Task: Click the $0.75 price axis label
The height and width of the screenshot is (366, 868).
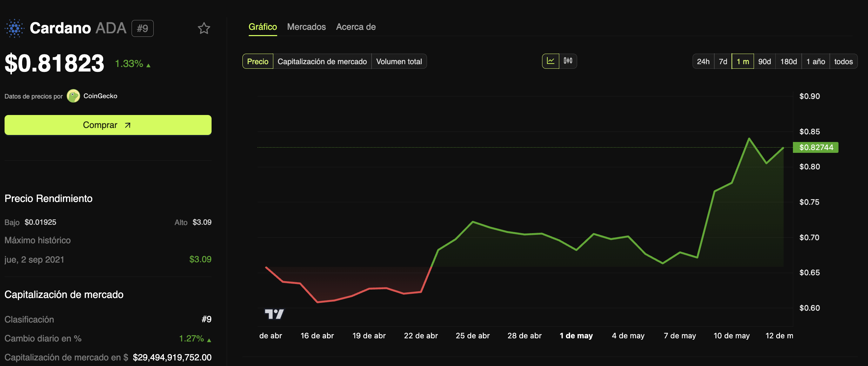Action: tap(809, 202)
